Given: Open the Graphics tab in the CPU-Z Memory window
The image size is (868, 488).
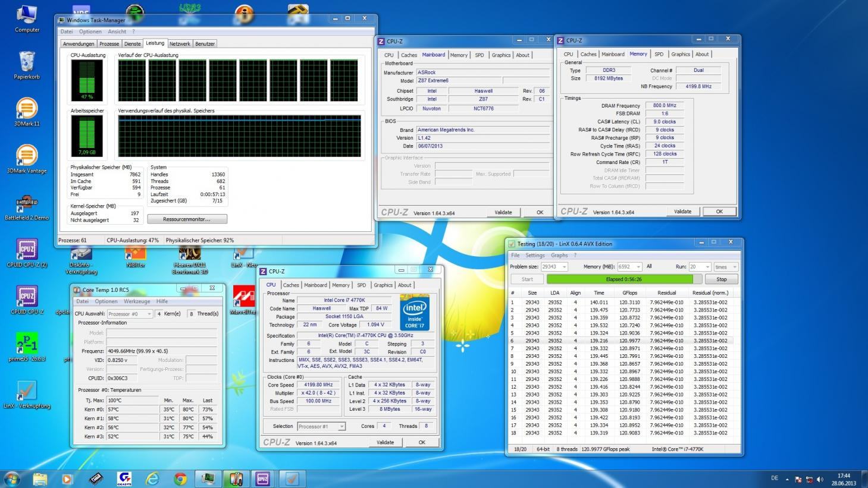Looking at the screenshot, I should (x=681, y=54).
